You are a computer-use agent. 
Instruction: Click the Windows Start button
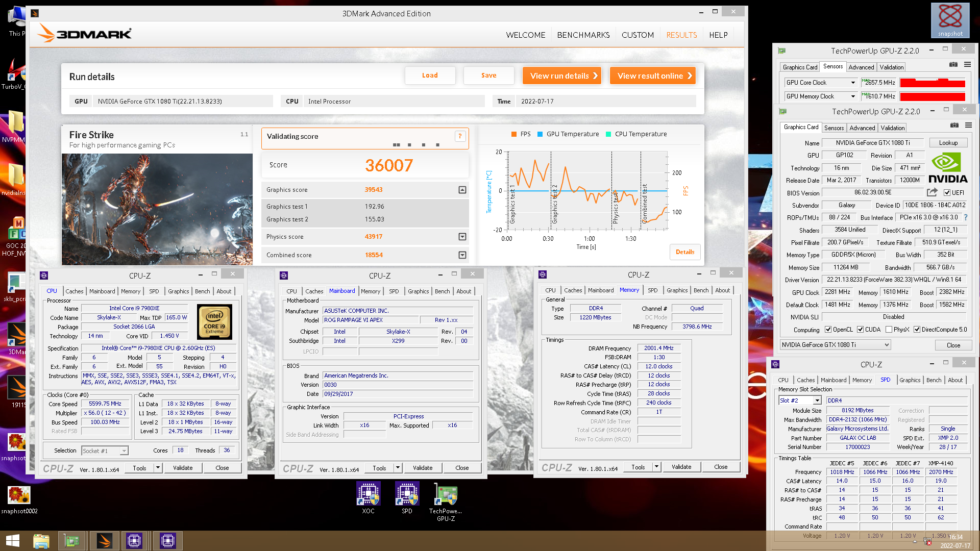click(x=12, y=541)
